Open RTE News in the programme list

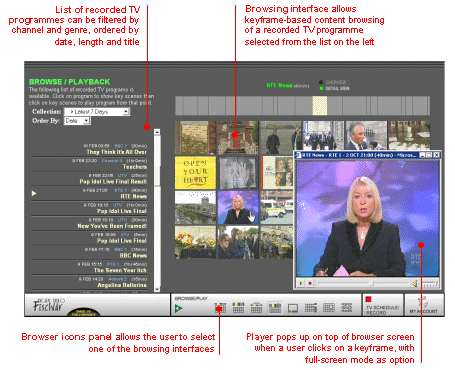(x=133, y=196)
